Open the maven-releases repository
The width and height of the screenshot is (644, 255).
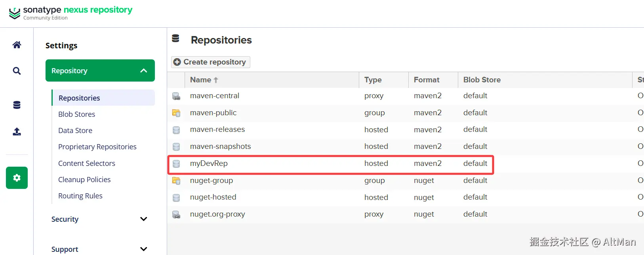click(217, 129)
